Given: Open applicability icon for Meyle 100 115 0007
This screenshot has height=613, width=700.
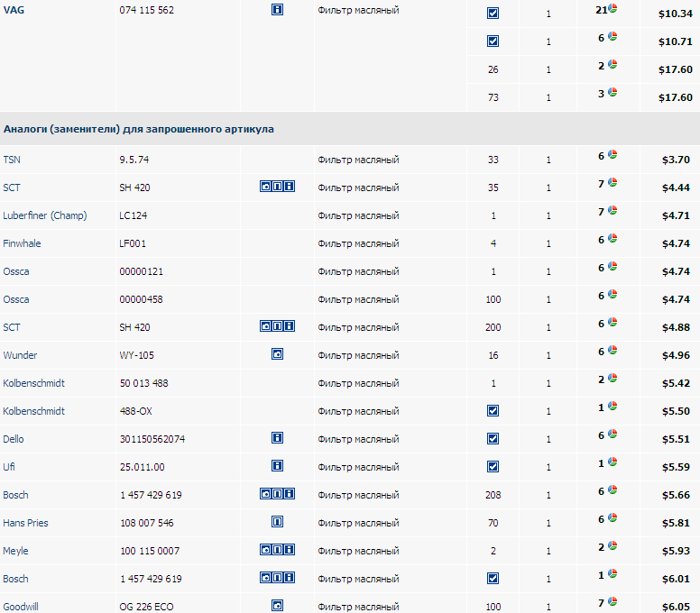Looking at the screenshot, I should pyautogui.click(x=277, y=550).
